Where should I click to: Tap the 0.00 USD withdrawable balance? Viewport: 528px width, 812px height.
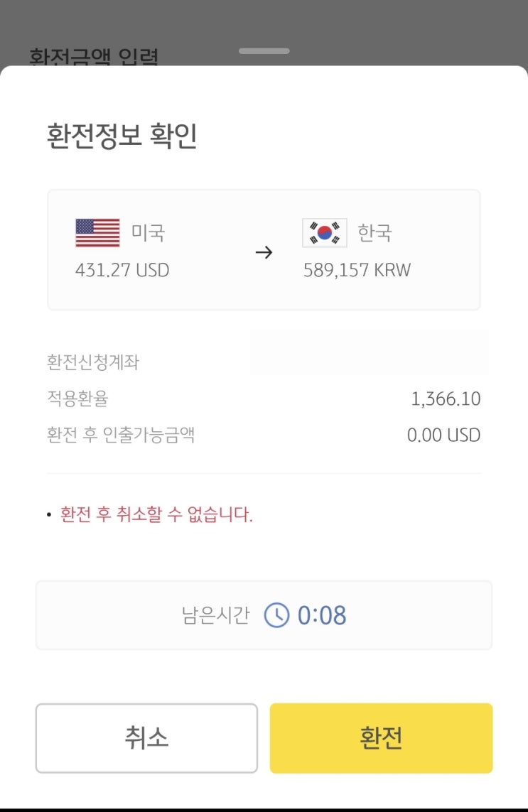click(x=443, y=435)
